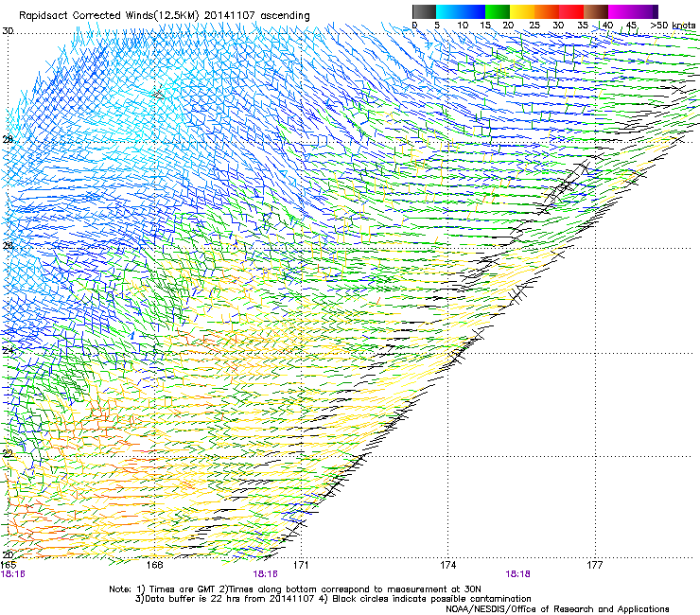Screen dimensions: 700x615
Task: Click the magenta 40-45 knots legend swatch
Action: (x=621, y=11)
